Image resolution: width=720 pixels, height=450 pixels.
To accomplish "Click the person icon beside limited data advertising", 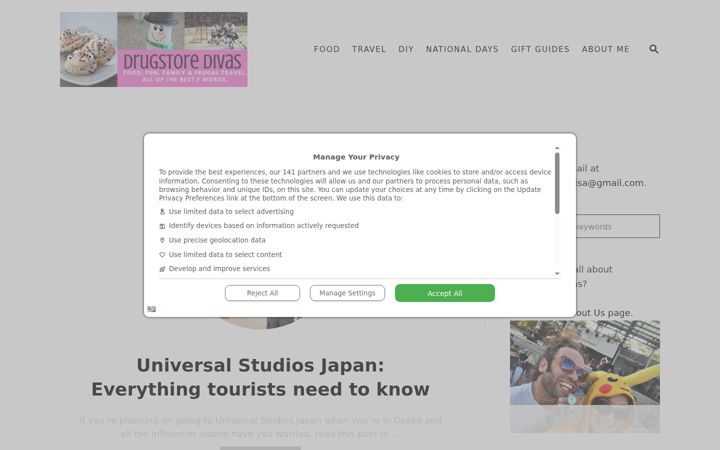I will click(x=162, y=212).
